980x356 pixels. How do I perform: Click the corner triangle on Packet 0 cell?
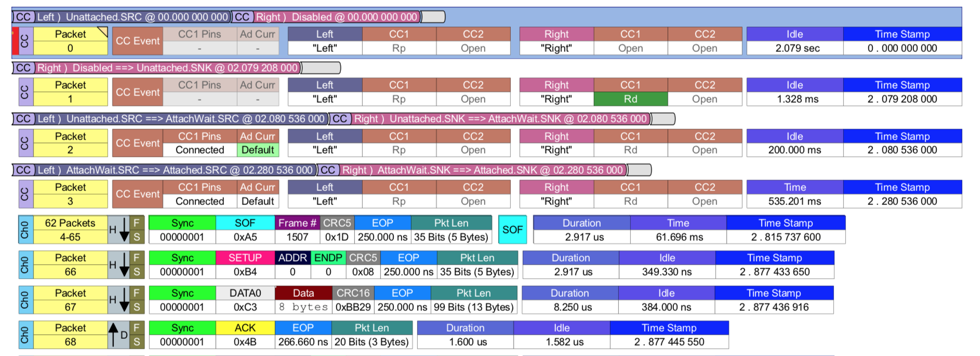(102, 32)
